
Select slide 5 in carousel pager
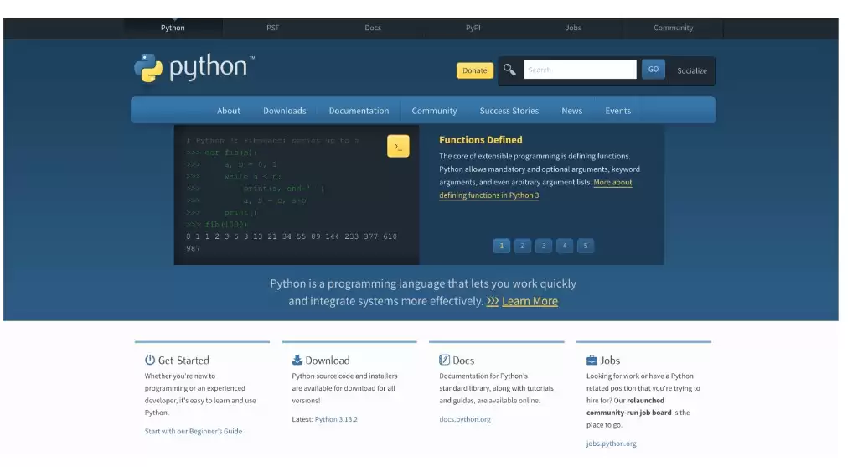pos(586,246)
